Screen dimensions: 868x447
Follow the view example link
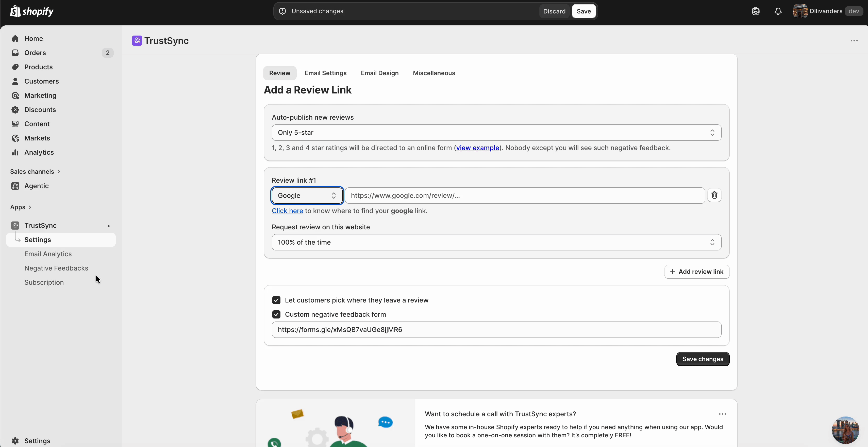coord(477,148)
